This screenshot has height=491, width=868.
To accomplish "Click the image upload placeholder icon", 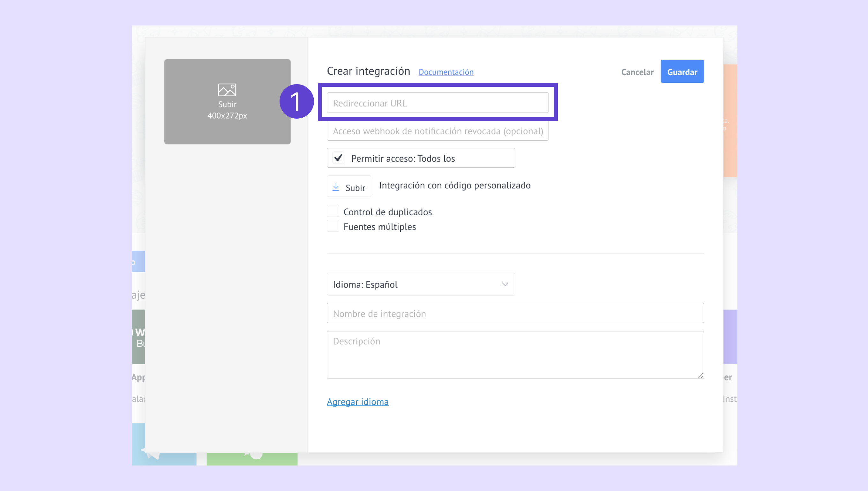I will 227,90.
